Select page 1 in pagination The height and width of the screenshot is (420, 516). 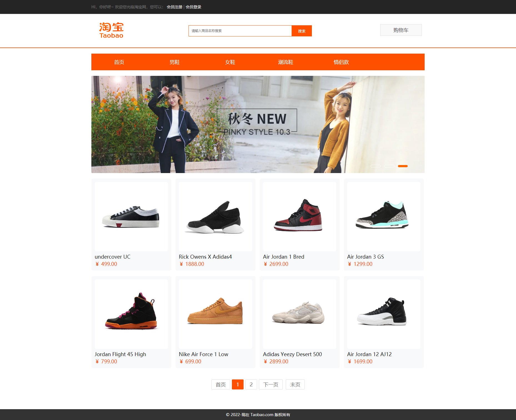click(238, 384)
